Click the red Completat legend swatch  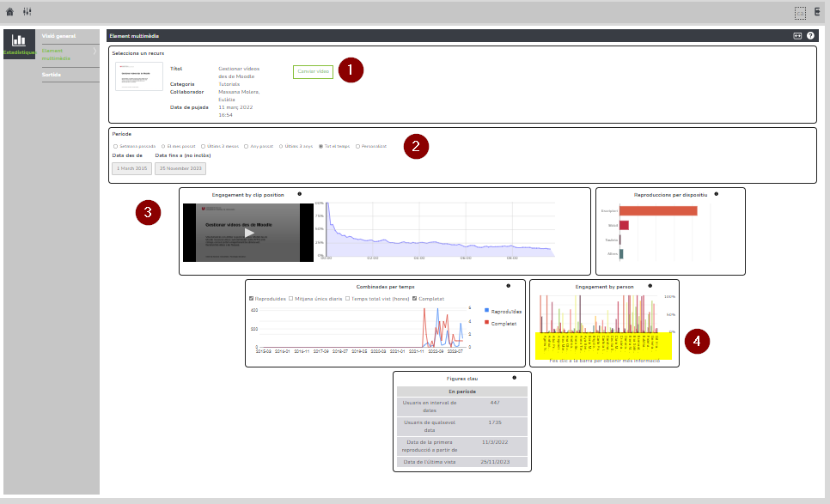point(486,323)
